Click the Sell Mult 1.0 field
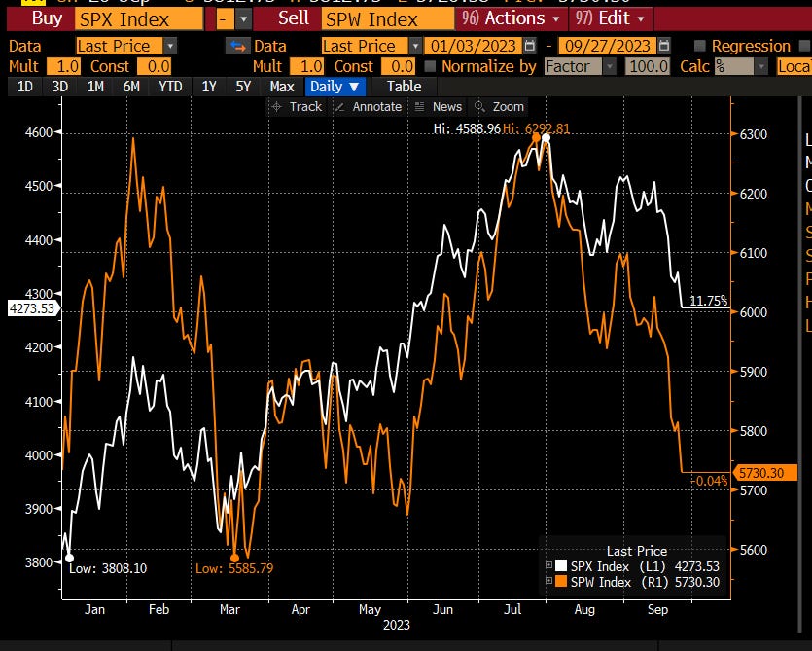Viewport: 812px width, 651px height. (306, 66)
